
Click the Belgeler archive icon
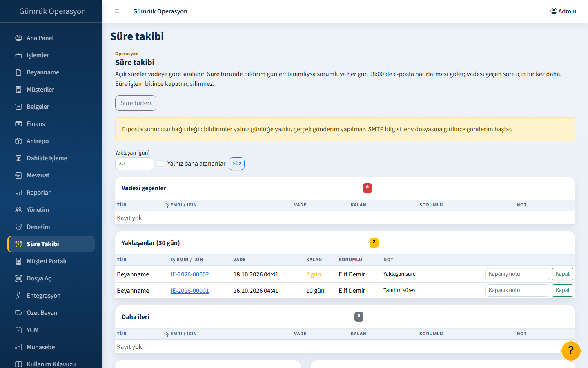pyautogui.click(x=18, y=107)
